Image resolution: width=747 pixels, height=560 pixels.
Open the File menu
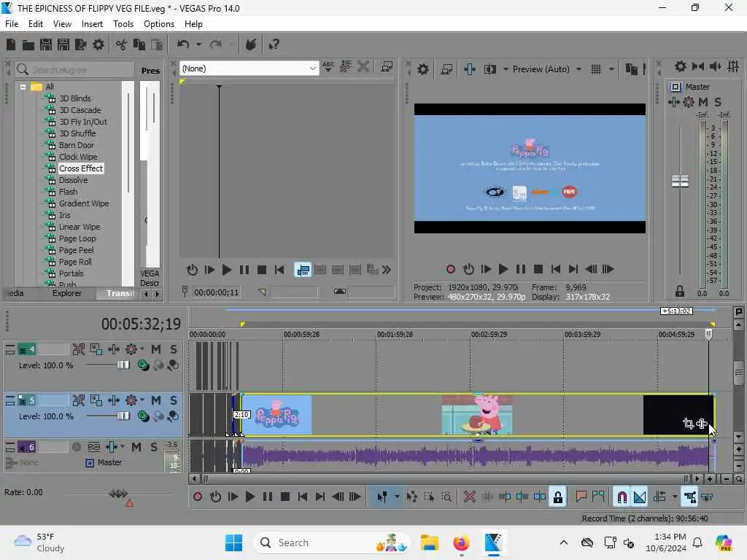(12, 24)
